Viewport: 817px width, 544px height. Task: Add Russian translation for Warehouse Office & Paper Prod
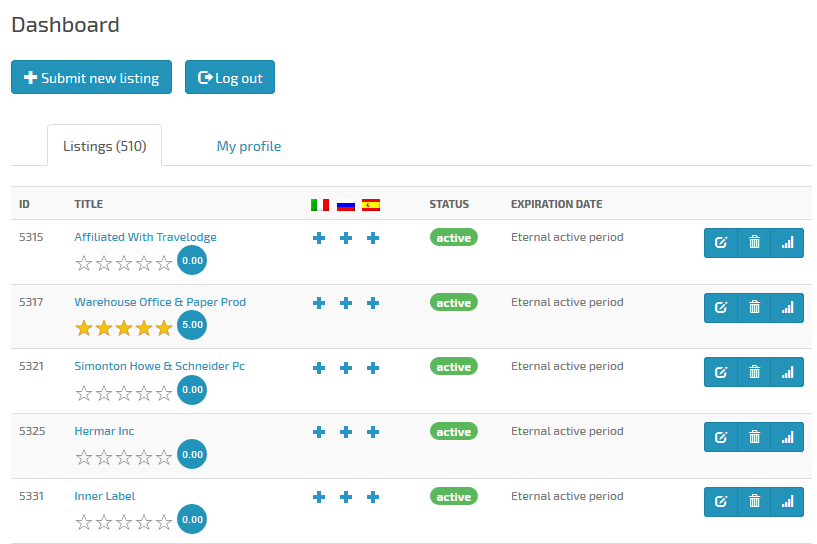pos(346,303)
